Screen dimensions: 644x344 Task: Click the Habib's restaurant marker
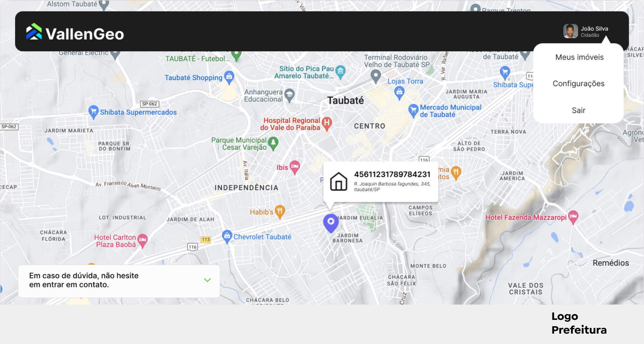[x=280, y=211]
